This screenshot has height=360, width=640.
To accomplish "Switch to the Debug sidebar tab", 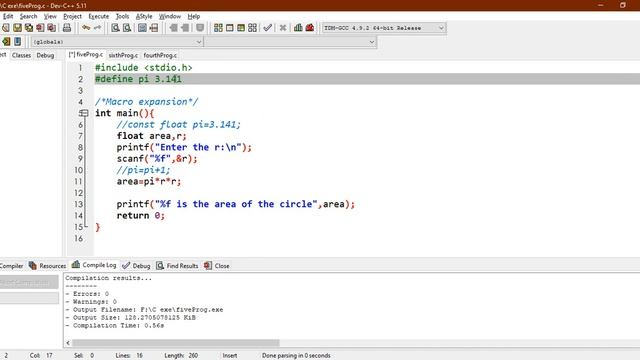I will (45, 55).
